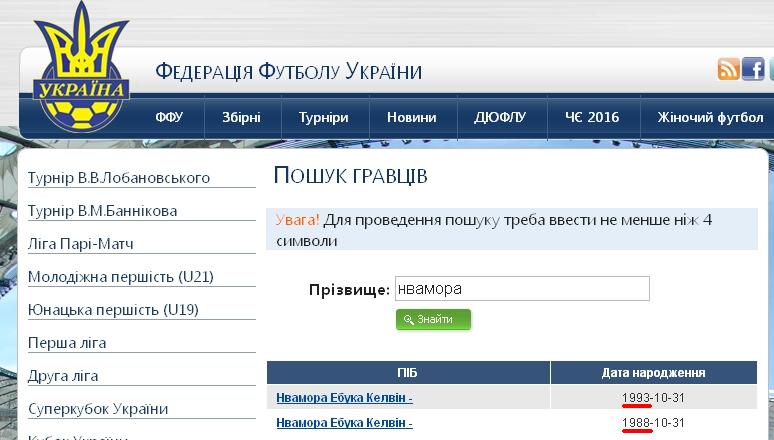Select the date 1988-10-31 cell
The image size is (774, 440).
(654, 423)
